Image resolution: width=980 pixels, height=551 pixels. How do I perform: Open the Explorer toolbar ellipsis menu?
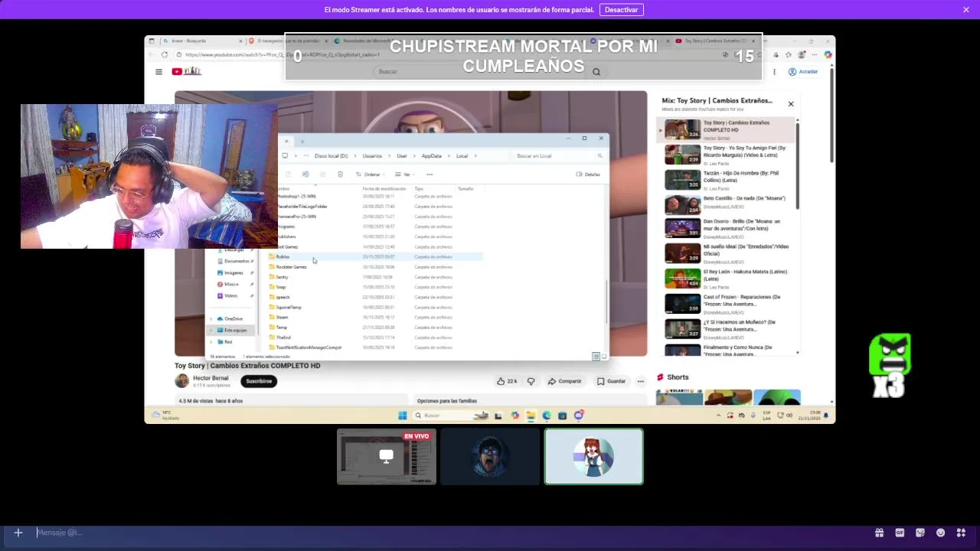[430, 174]
